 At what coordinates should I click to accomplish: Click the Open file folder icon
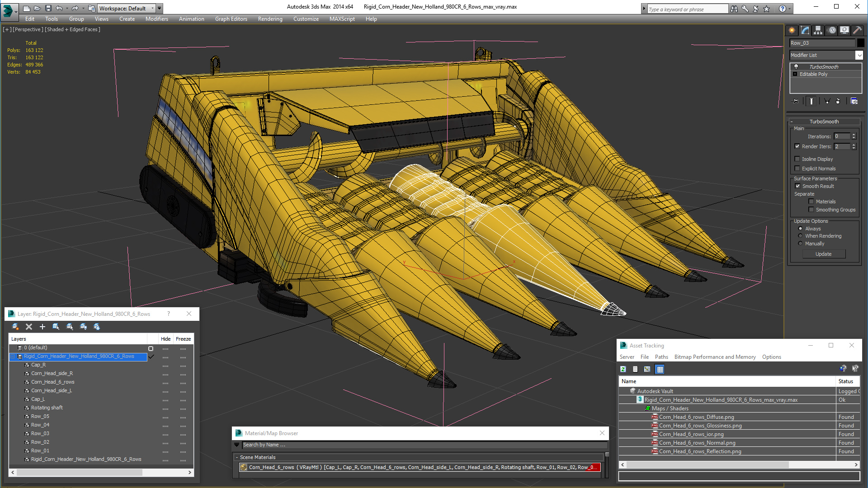[x=37, y=8]
